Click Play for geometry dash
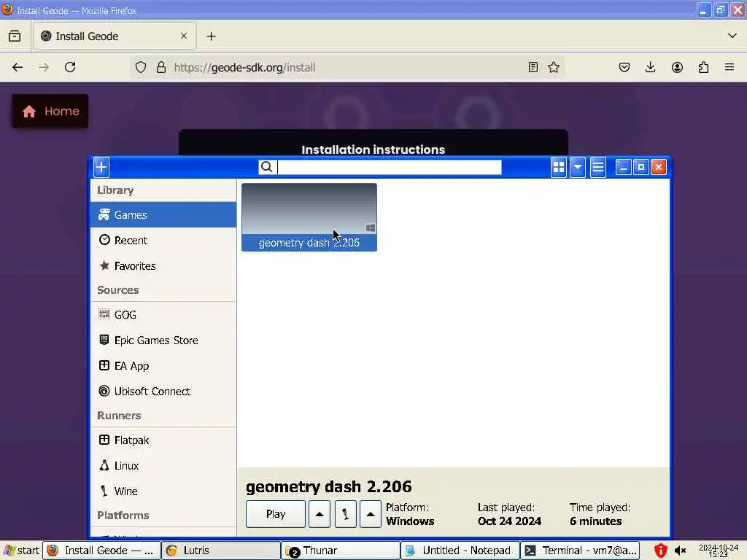 (x=275, y=514)
